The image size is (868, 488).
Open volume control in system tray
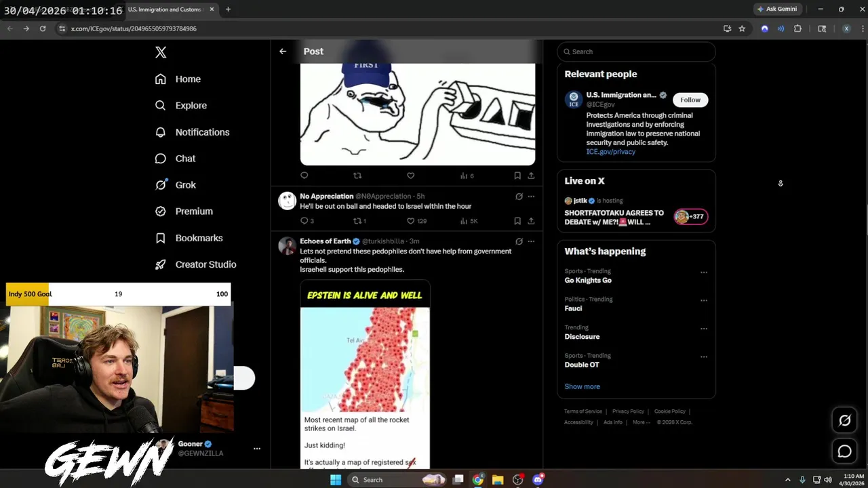tap(828, 480)
